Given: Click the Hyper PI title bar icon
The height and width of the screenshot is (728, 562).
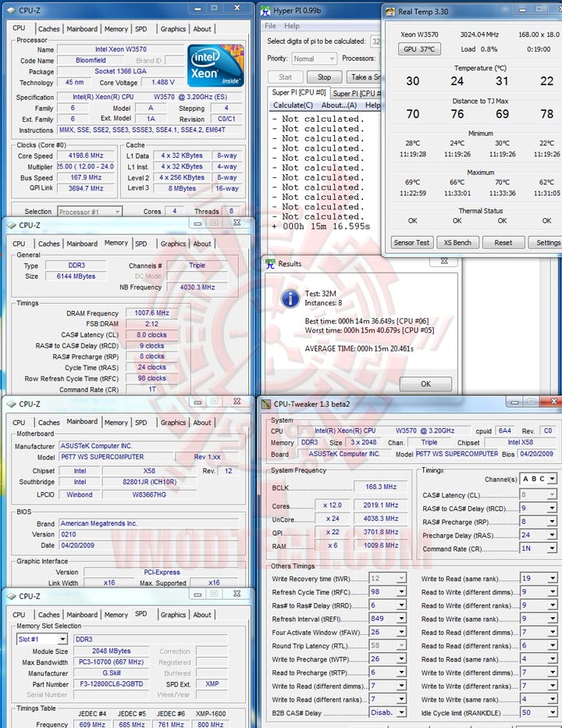Looking at the screenshot, I should pyautogui.click(x=265, y=11).
